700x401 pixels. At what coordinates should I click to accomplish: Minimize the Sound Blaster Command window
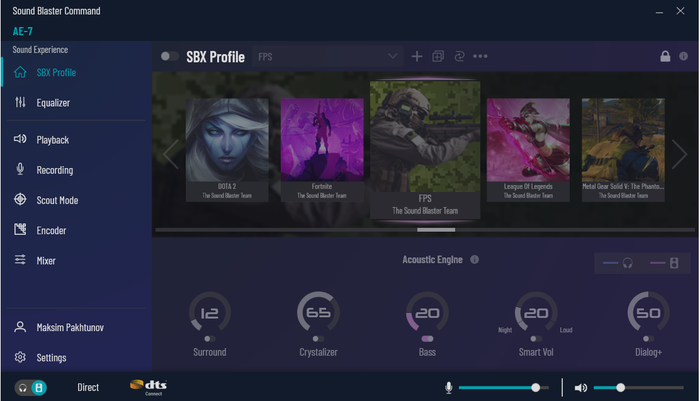(659, 12)
